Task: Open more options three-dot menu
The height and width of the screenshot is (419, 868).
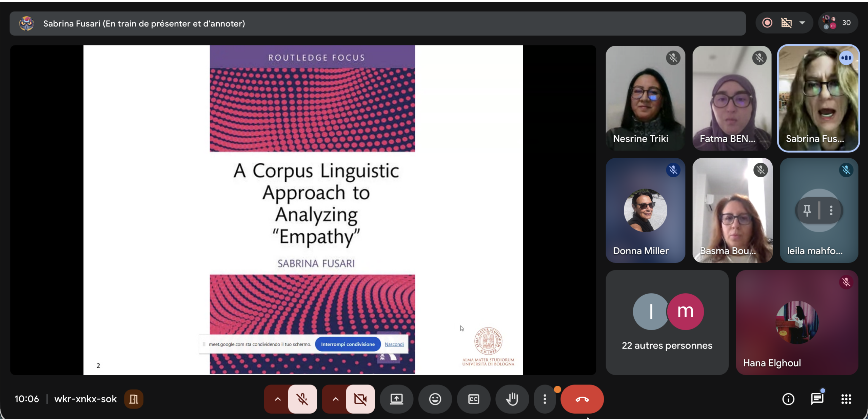Action: point(545,399)
